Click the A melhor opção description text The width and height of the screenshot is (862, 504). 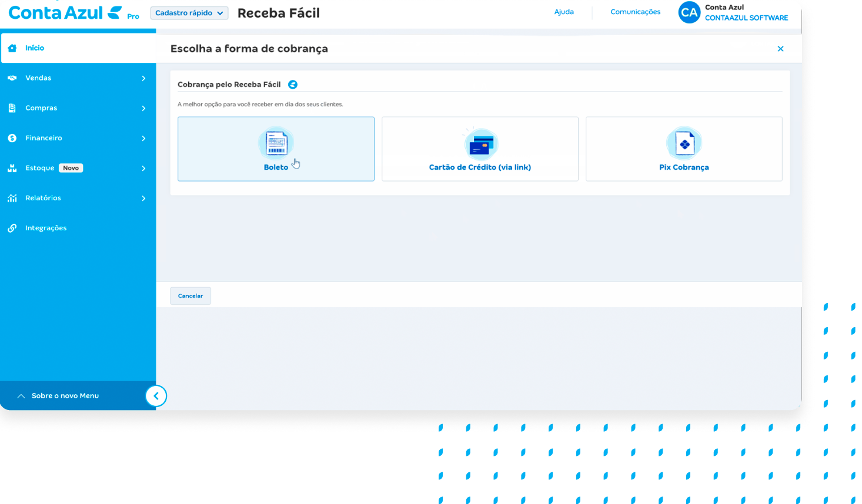[260, 105]
